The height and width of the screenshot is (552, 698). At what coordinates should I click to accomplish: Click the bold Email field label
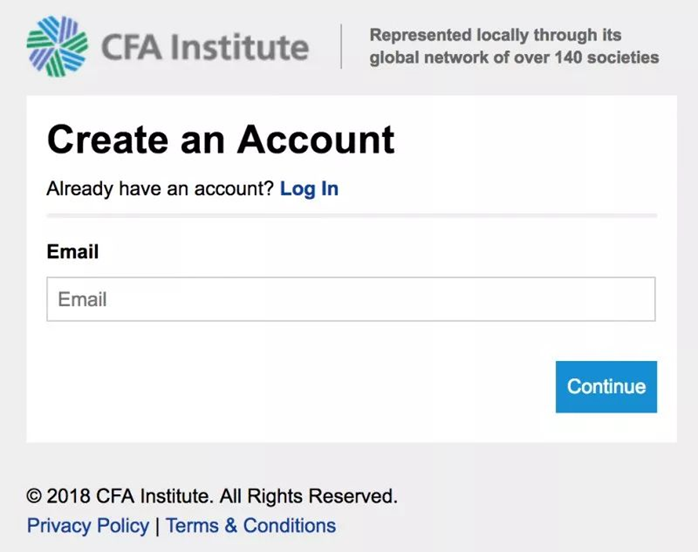73,252
